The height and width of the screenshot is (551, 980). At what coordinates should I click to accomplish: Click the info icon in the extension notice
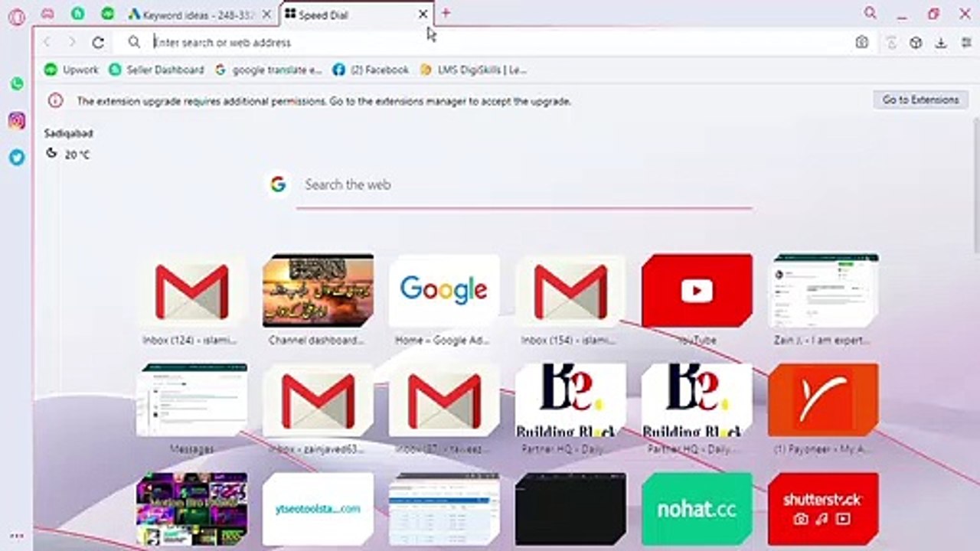[x=55, y=100]
